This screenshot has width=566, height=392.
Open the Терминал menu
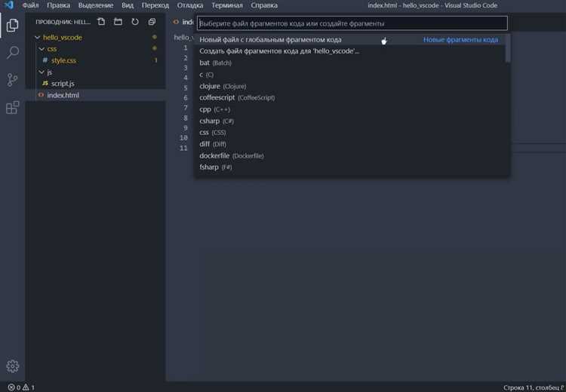pyautogui.click(x=226, y=5)
